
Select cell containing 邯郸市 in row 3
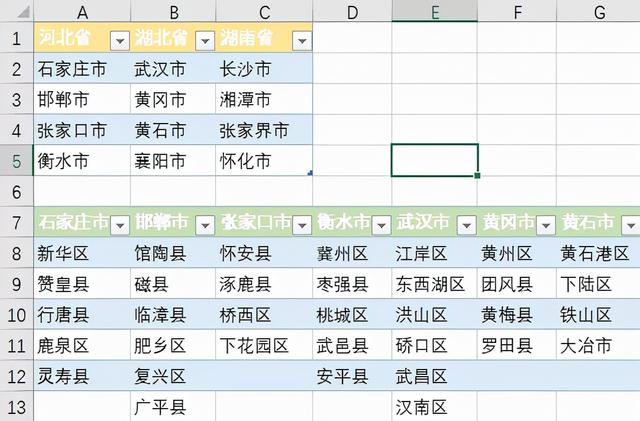click(82, 99)
